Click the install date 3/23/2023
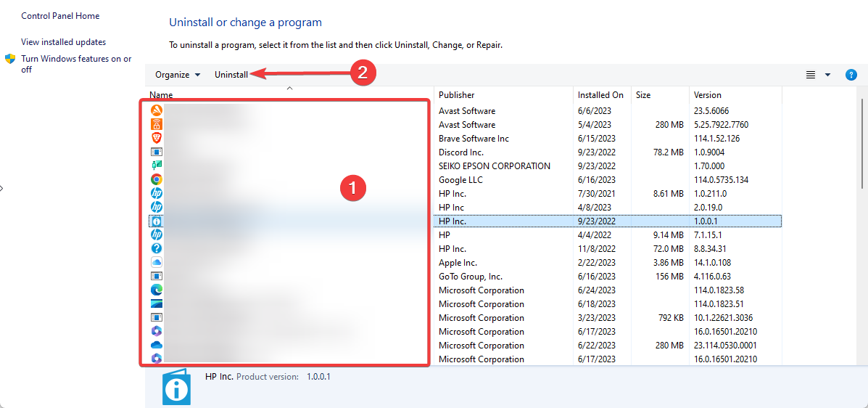Image resolution: width=868 pixels, height=408 pixels. click(596, 318)
